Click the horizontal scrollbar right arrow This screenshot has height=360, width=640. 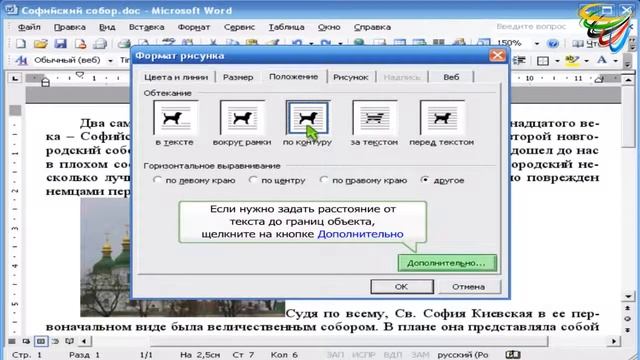(x=614, y=341)
